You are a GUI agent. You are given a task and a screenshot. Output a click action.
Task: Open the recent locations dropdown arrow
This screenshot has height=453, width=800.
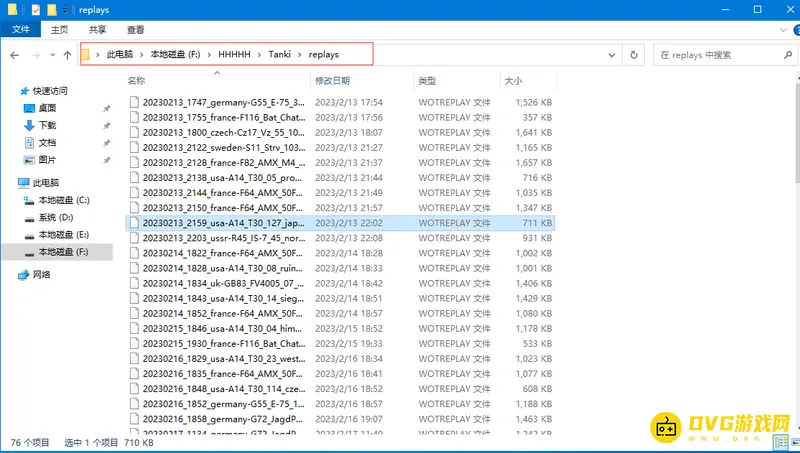52,55
